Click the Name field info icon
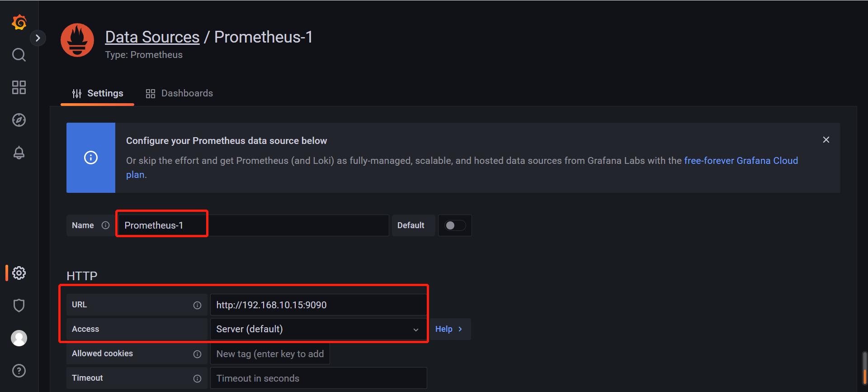The width and height of the screenshot is (868, 392). [x=106, y=225]
